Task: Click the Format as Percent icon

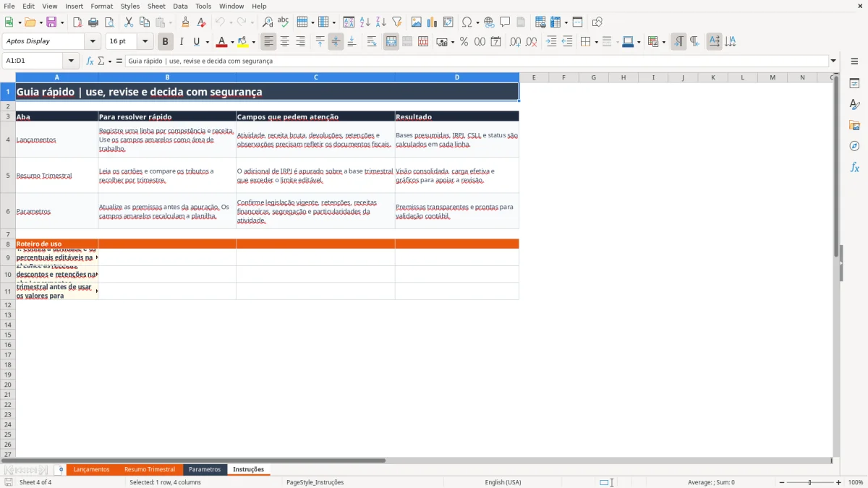Action: pyautogui.click(x=464, y=42)
